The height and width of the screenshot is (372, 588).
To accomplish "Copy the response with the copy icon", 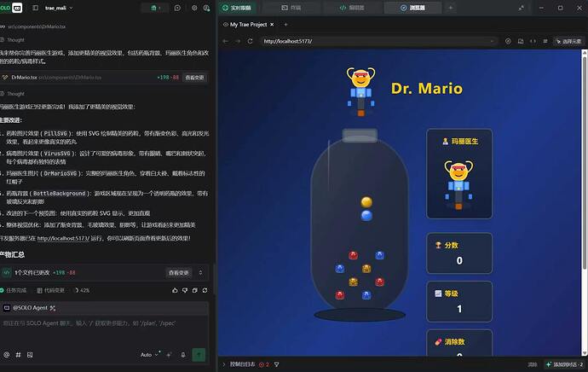I will (194, 290).
